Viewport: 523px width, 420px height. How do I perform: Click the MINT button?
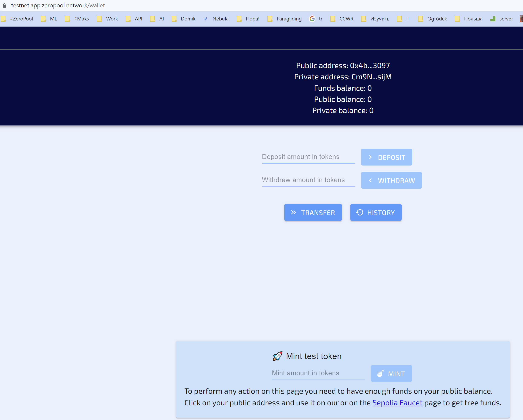[x=391, y=373]
